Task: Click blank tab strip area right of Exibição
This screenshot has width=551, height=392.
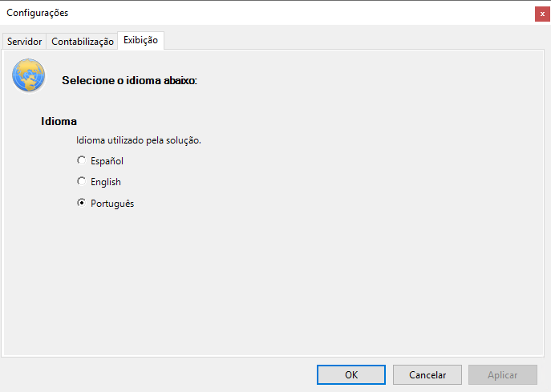Action: pos(353,41)
